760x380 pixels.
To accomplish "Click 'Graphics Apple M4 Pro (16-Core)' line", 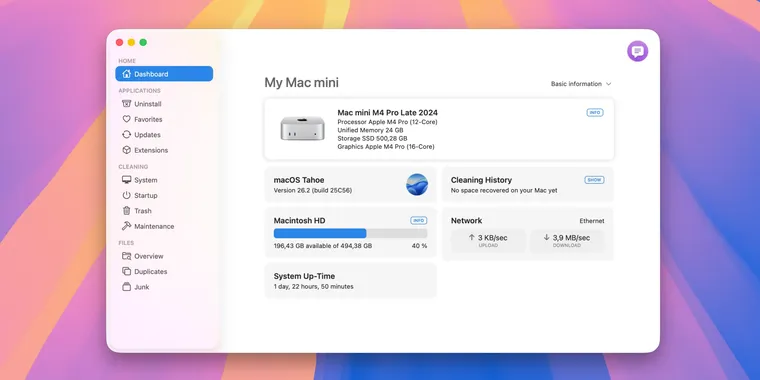I will [x=386, y=147].
